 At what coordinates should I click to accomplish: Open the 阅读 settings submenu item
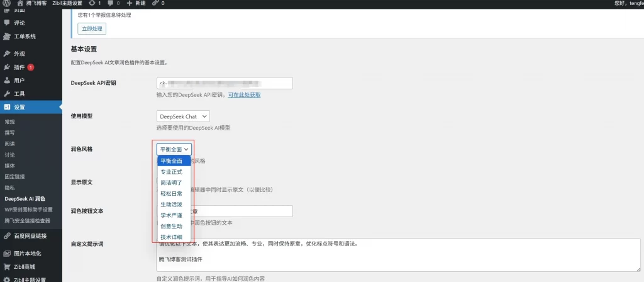click(x=9, y=143)
